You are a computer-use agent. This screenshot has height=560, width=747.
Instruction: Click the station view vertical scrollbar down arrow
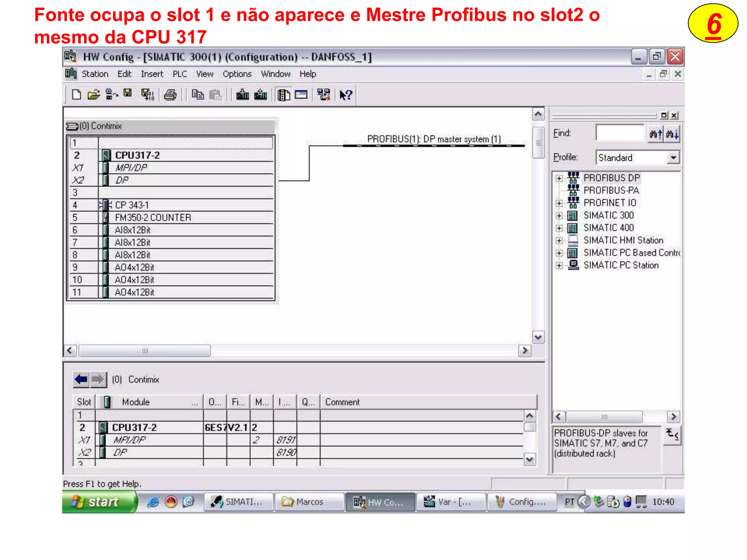click(538, 337)
